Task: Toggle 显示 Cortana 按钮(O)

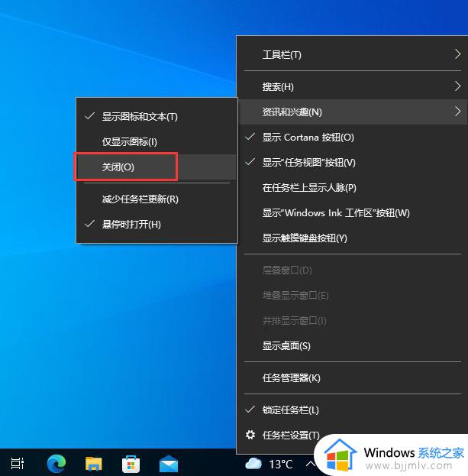Action: click(x=353, y=138)
